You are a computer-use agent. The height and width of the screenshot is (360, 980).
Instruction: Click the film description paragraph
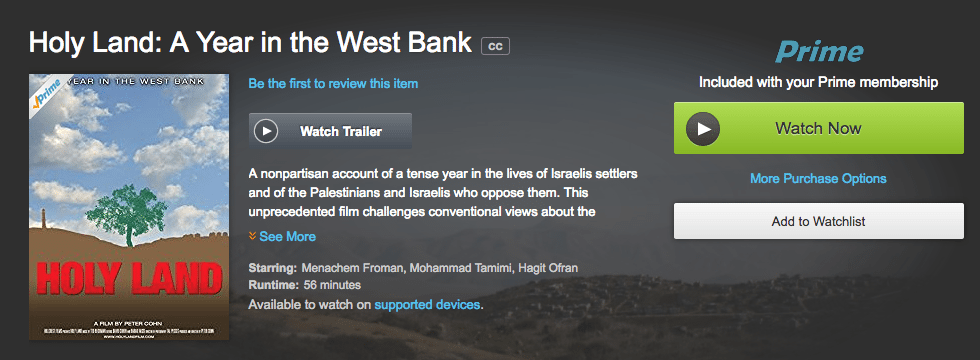pos(442,192)
